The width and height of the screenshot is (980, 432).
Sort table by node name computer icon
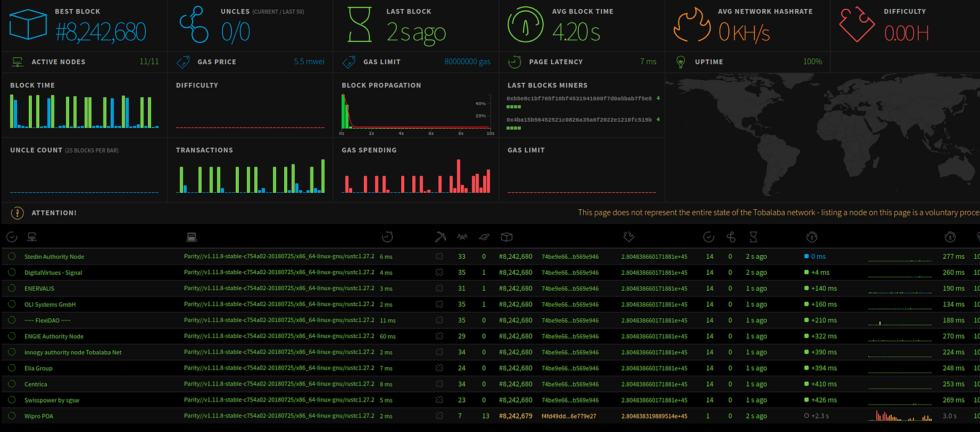[32, 237]
